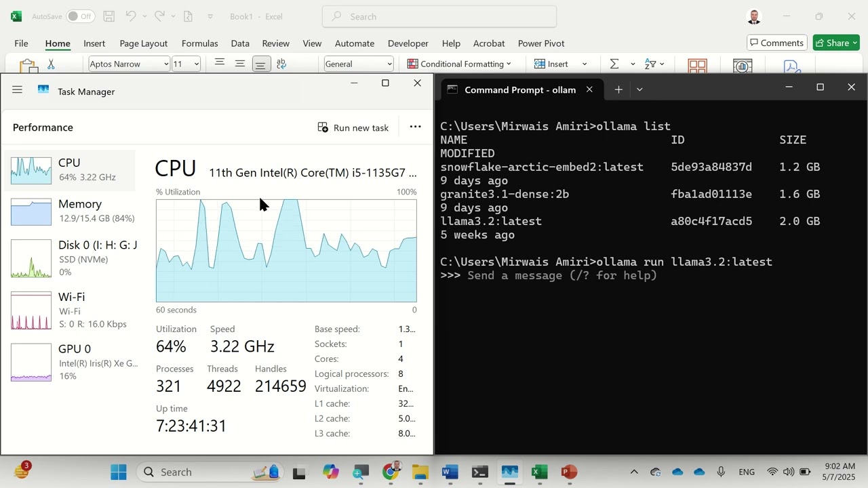Select CPU in performance list
Screen dimensions: 868x488
pos(71,169)
